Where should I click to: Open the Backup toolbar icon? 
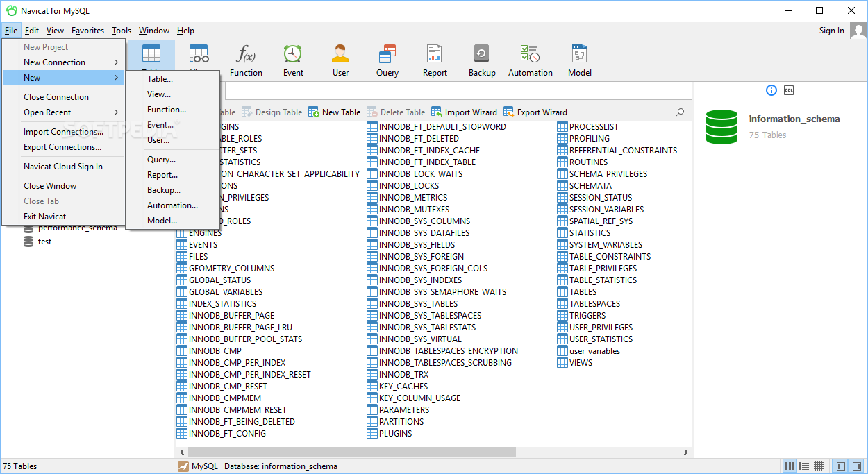point(482,60)
